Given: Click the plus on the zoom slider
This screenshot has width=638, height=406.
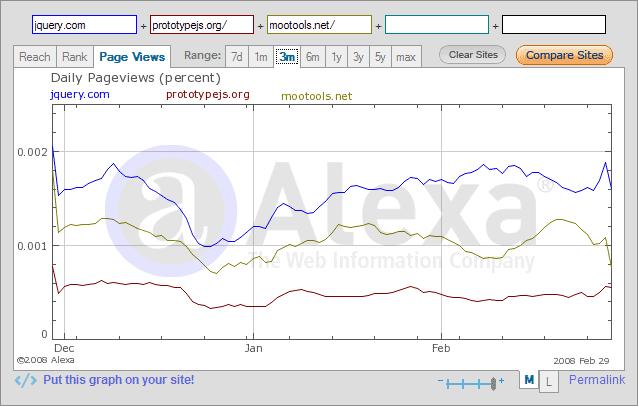Looking at the screenshot, I should pos(501,380).
